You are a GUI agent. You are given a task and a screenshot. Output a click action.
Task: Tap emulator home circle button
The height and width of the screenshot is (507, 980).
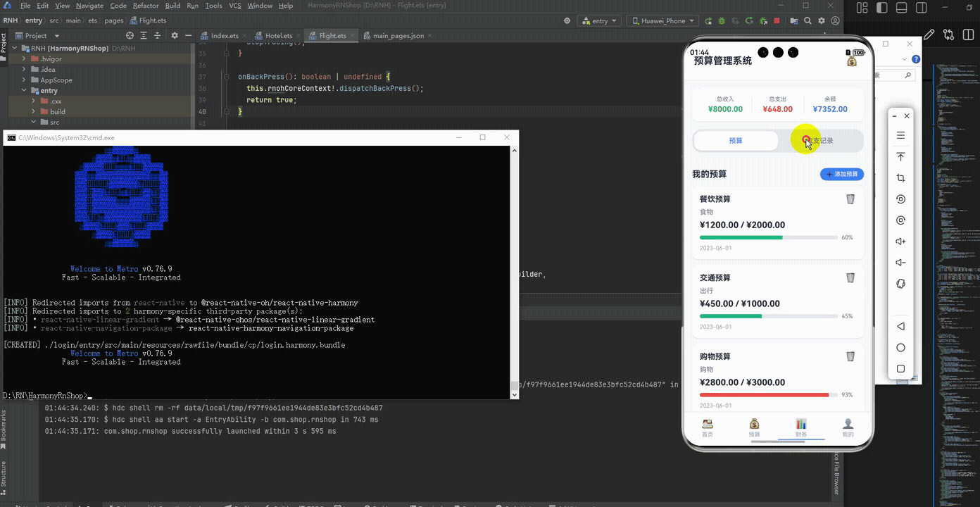[900, 348]
